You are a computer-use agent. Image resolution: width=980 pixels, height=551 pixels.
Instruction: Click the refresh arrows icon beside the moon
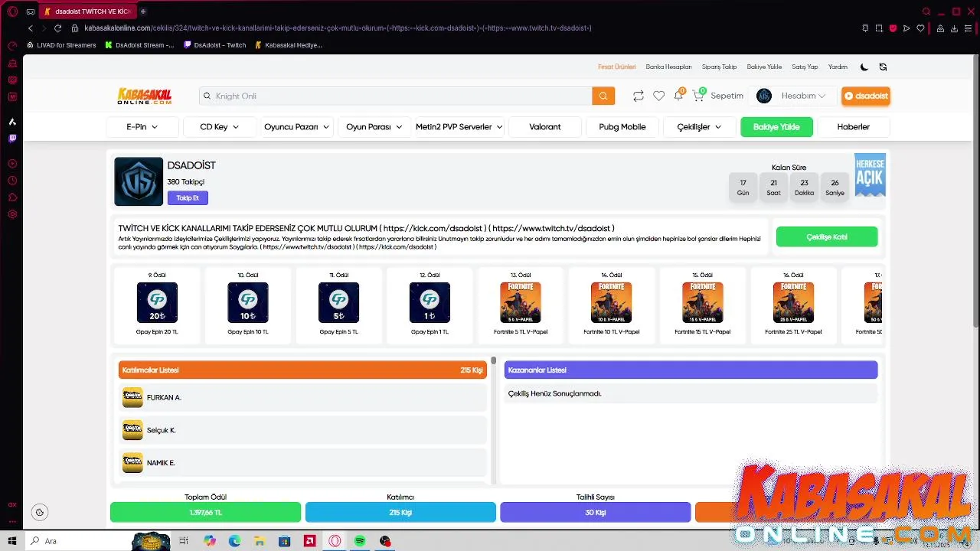click(883, 67)
